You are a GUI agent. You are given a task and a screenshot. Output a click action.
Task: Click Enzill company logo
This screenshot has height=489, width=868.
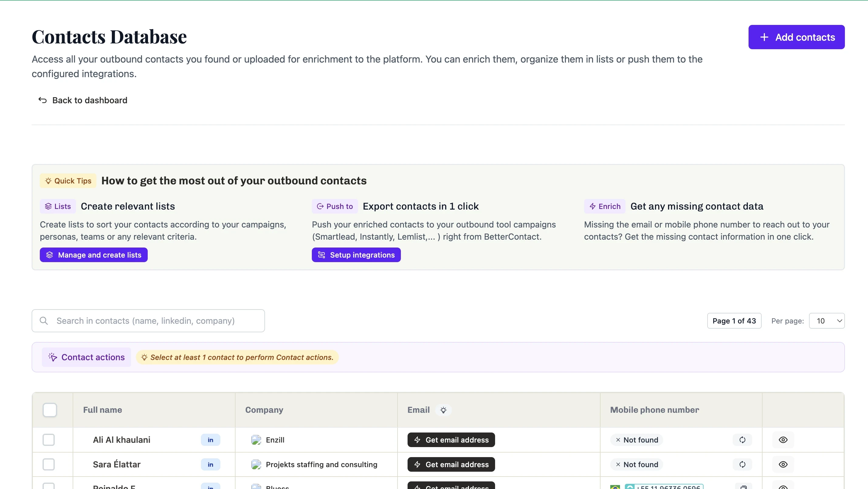click(256, 440)
